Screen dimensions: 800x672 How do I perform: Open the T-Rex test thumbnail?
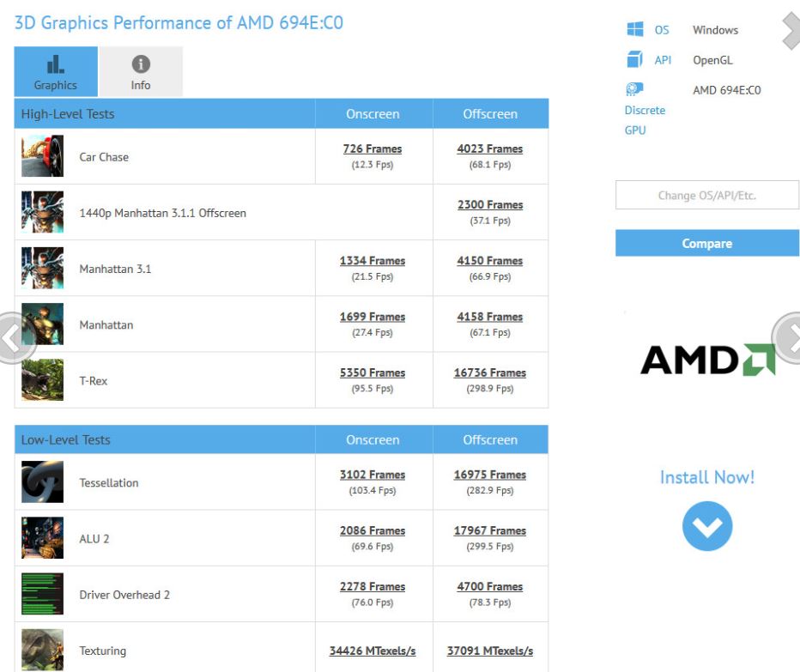[42, 380]
